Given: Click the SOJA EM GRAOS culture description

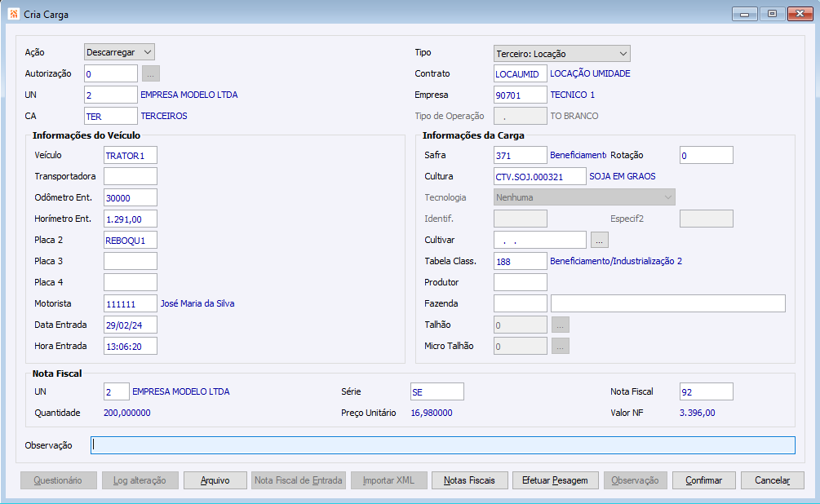Looking at the screenshot, I should (623, 176).
